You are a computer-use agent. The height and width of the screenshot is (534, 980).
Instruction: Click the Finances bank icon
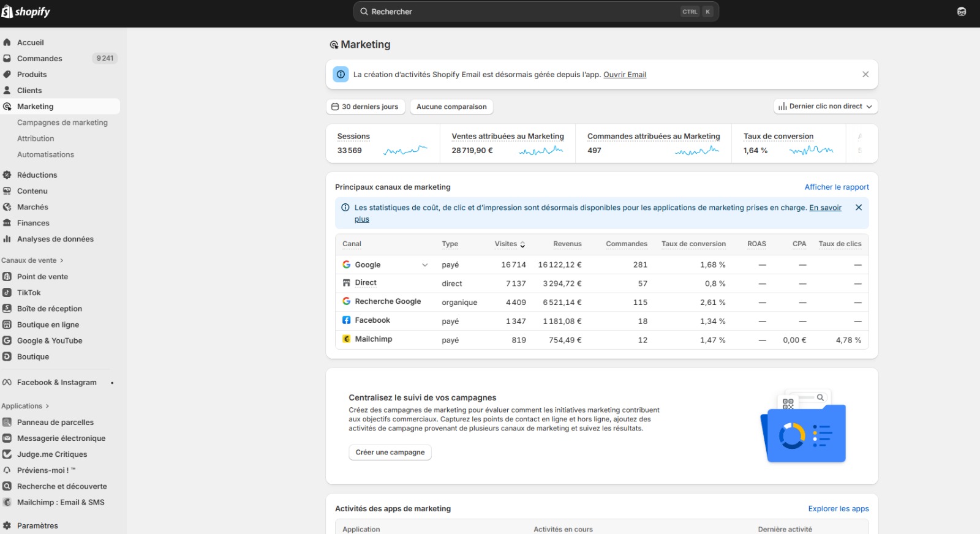pyautogui.click(x=7, y=223)
